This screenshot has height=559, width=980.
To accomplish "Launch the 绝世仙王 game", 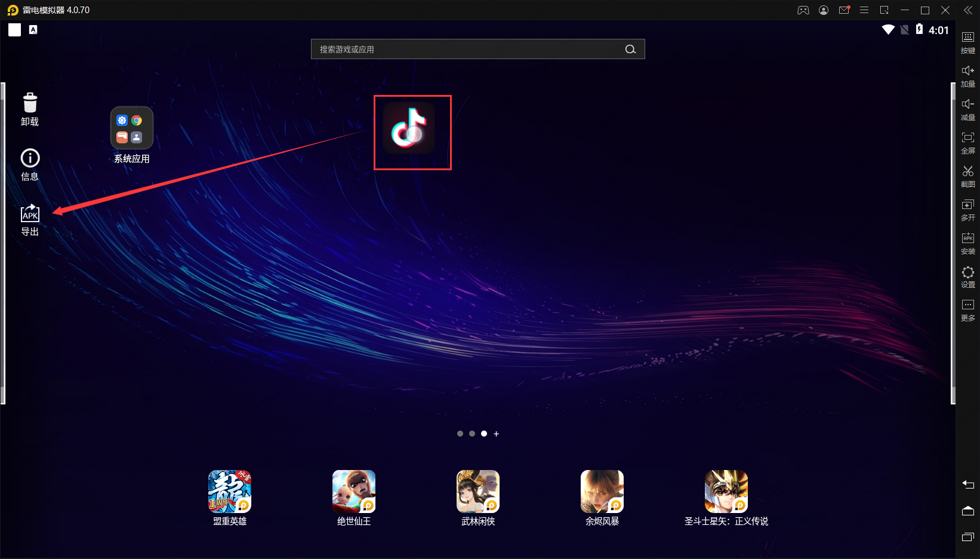I will (354, 492).
